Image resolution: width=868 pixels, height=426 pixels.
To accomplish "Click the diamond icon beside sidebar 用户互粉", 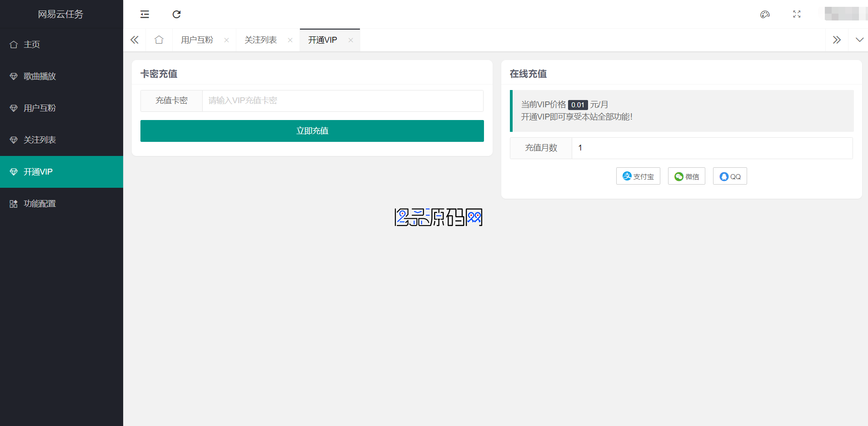I will (x=14, y=108).
